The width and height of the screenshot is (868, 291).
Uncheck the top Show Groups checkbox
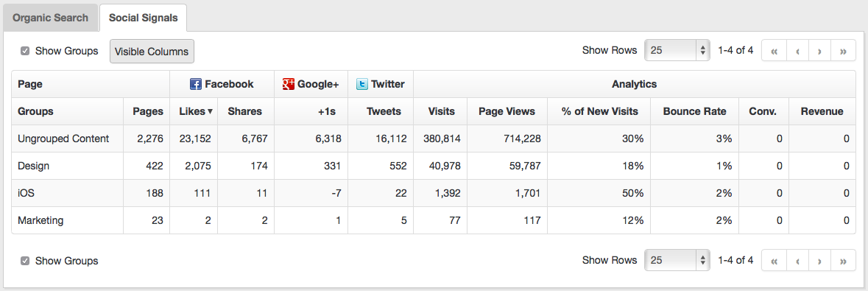click(x=25, y=51)
